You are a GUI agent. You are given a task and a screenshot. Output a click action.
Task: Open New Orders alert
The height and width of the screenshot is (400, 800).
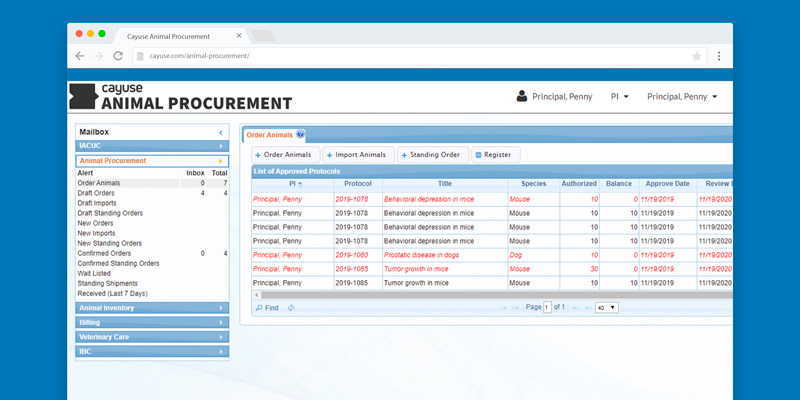(95, 223)
